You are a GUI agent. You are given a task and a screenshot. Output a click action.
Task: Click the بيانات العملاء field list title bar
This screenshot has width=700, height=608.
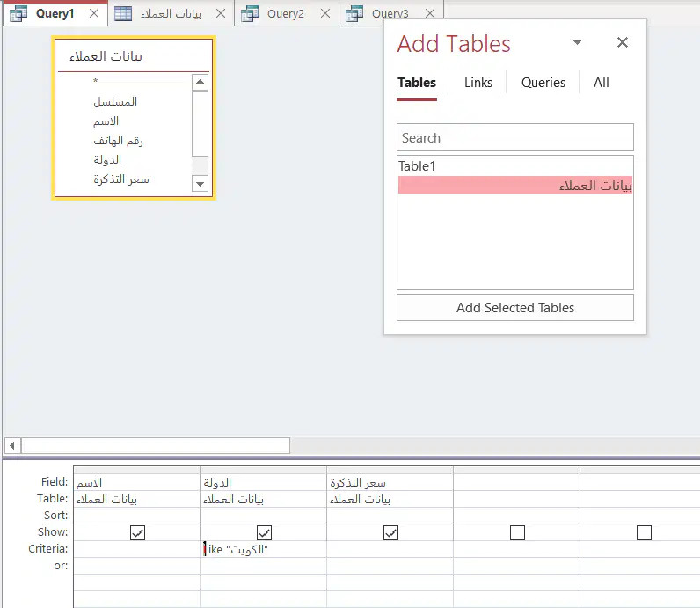pyautogui.click(x=134, y=56)
